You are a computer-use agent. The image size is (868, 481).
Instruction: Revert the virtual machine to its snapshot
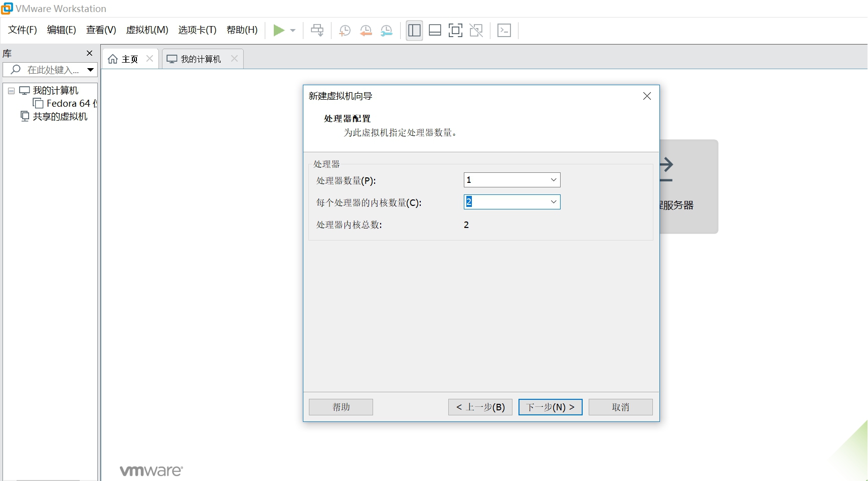pyautogui.click(x=366, y=30)
